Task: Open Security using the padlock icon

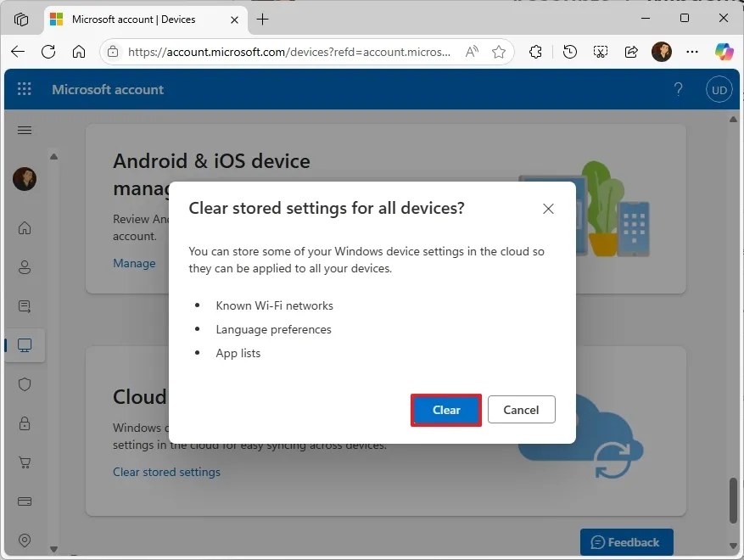Action: [25, 423]
